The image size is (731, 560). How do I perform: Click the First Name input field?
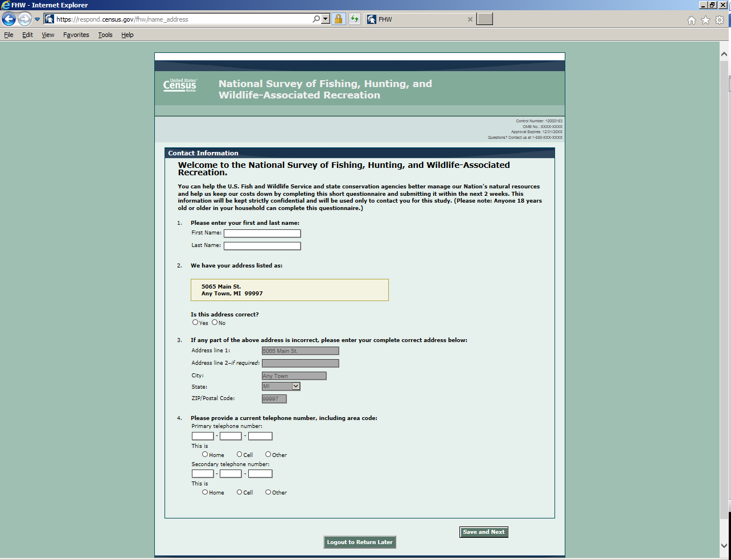click(x=262, y=233)
